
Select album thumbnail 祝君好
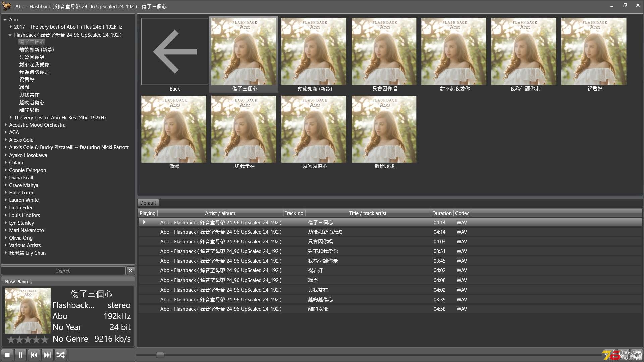tap(594, 52)
